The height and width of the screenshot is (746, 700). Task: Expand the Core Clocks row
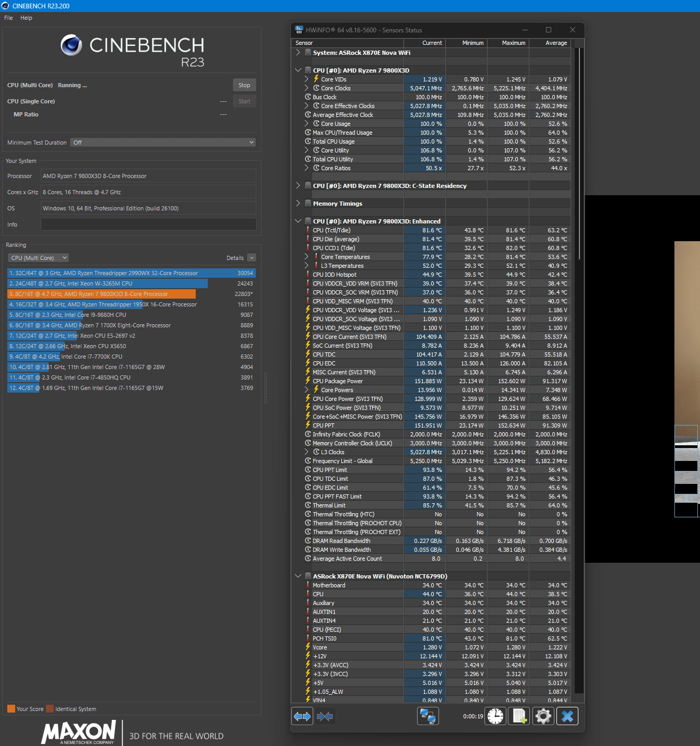point(306,88)
